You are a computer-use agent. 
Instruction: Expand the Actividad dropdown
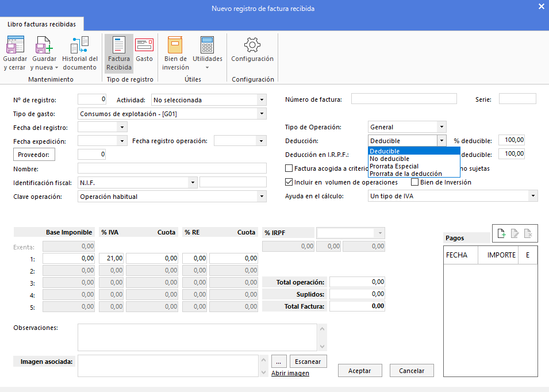pyautogui.click(x=262, y=100)
